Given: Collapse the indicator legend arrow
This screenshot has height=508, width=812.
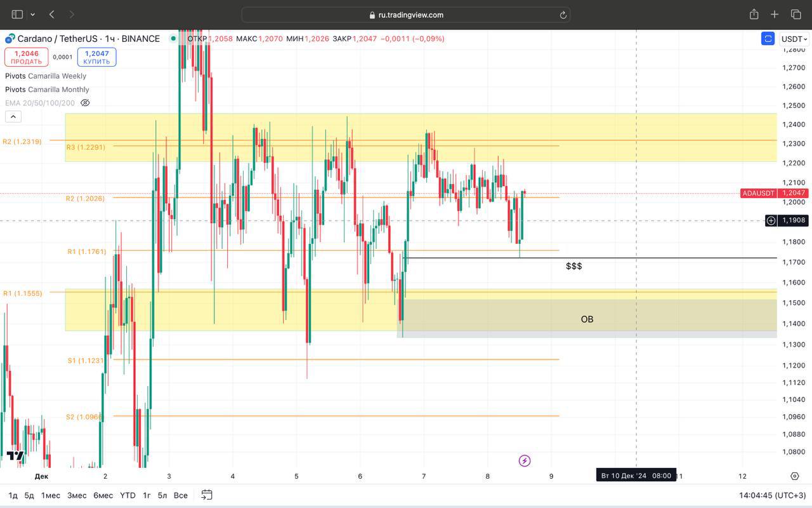Looking at the screenshot, I should coord(13,116).
